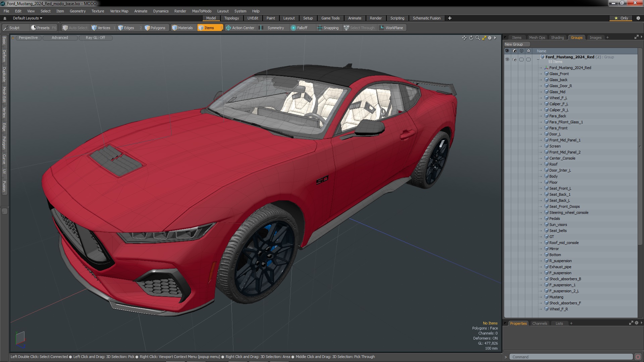This screenshot has height=362, width=644.
Task: Click the viewport rotate icon
Action: pyautogui.click(x=471, y=38)
